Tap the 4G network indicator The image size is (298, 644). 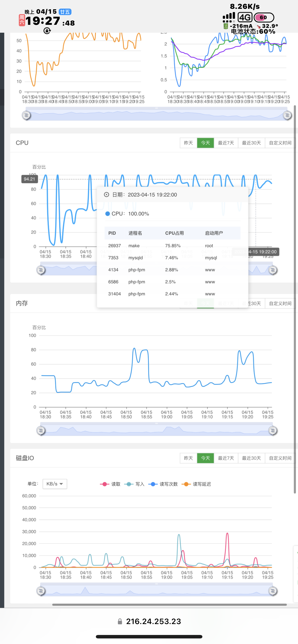tap(245, 17)
